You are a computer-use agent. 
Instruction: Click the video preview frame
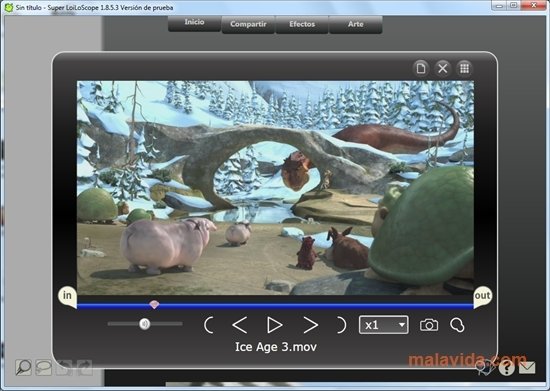tap(275, 188)
